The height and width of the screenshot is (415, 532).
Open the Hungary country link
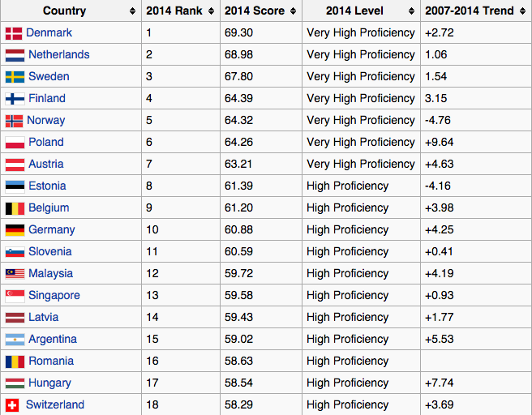point(49,383)
